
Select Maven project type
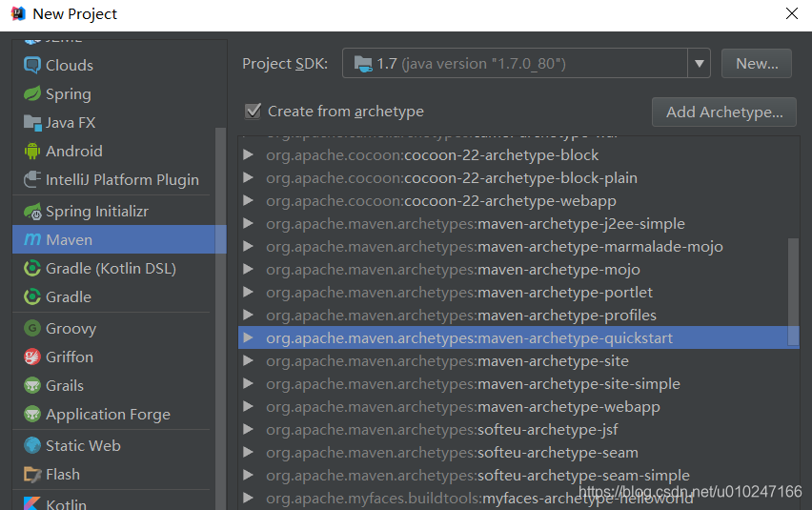[119, 239]
